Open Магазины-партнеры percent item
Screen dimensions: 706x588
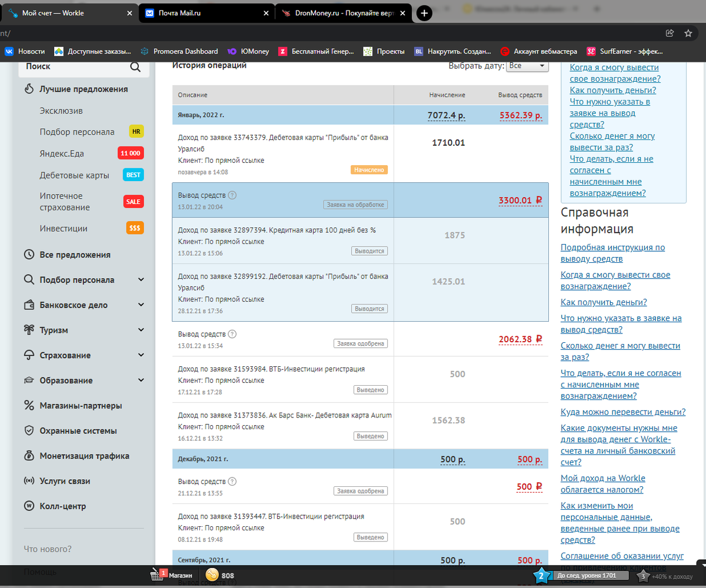point(73,406)
